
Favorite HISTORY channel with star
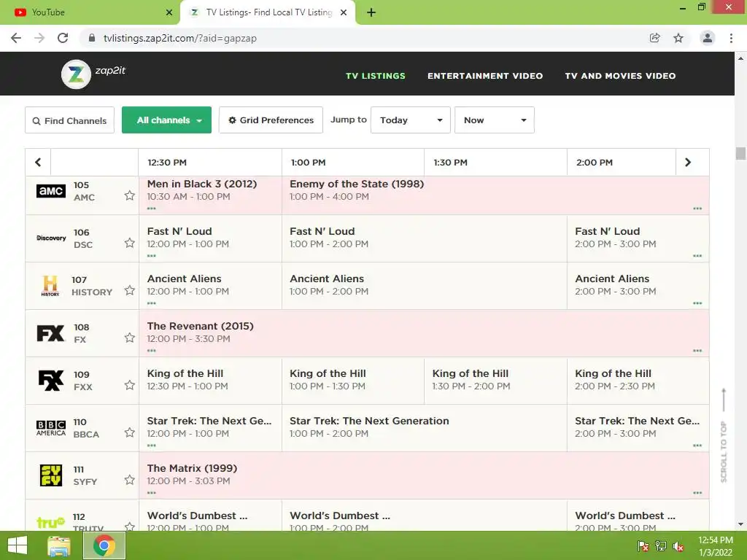(130, 290)
